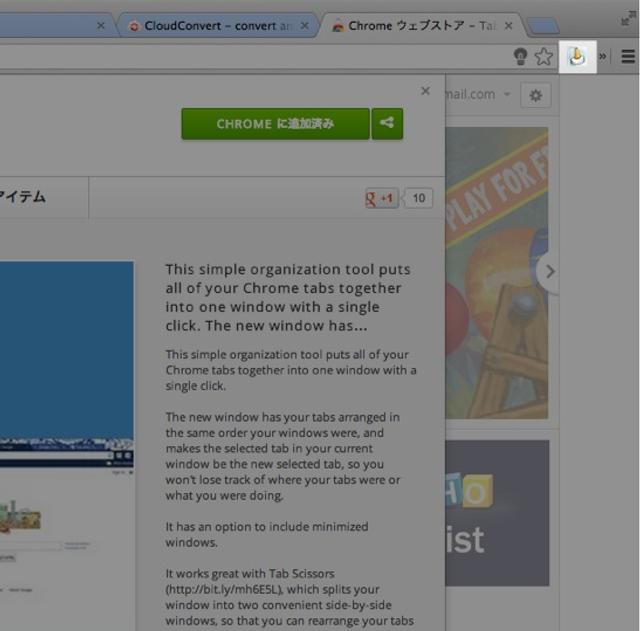The width and height of the screenshot is (640, 631).
Task: Switch to the Chrome ウェブストア tab
Action: pos(422,26)
